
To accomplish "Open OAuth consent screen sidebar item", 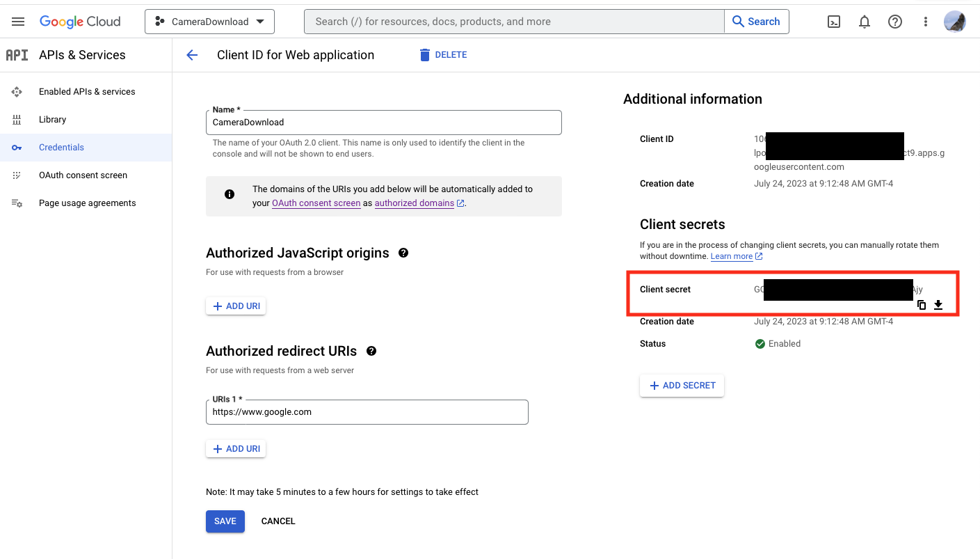I will [83, 175].
